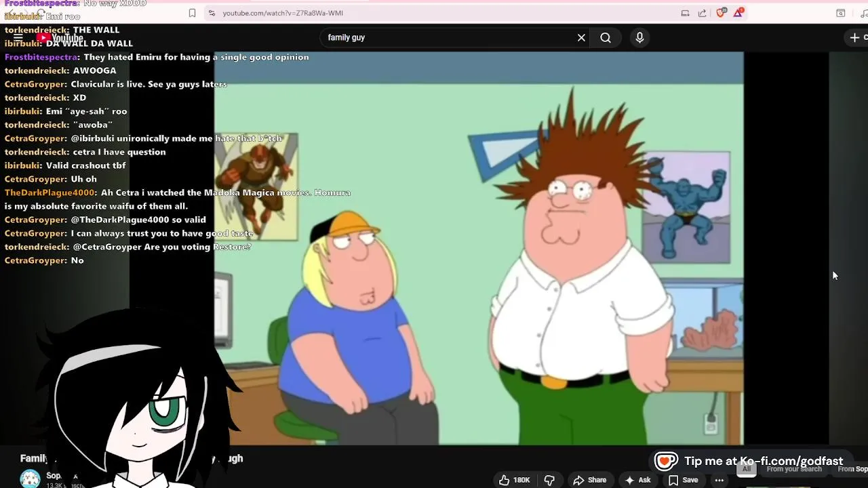Click the Ko-fi heart cup icon
Image resolution: width=868 pixels, height=488 pixels.
pyautogui.click(x=666, y=461)
